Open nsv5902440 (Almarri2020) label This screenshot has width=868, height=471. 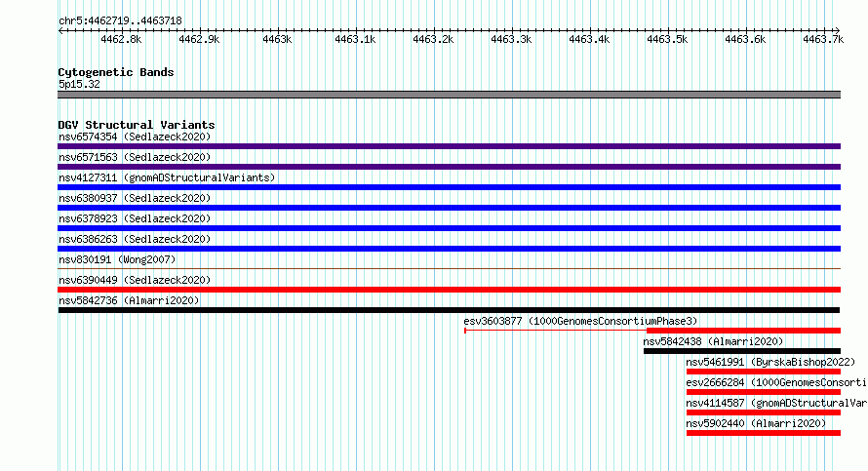pyautogui.click(x=756, y=423)
